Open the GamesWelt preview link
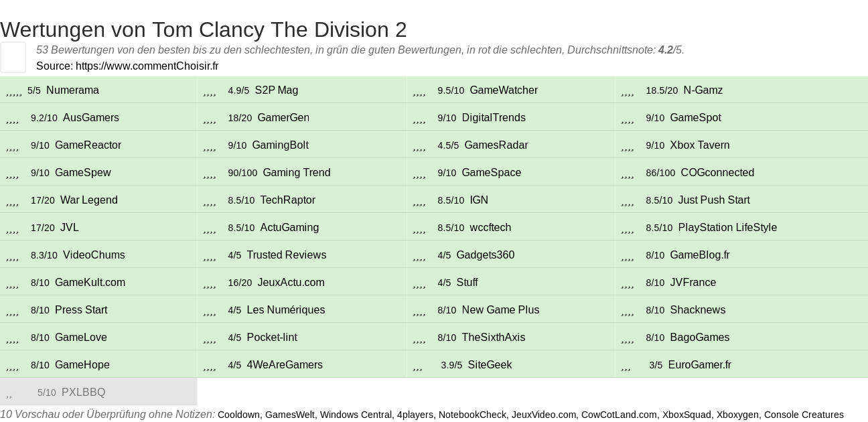This screenshot has height=422, width=868. 290,415
